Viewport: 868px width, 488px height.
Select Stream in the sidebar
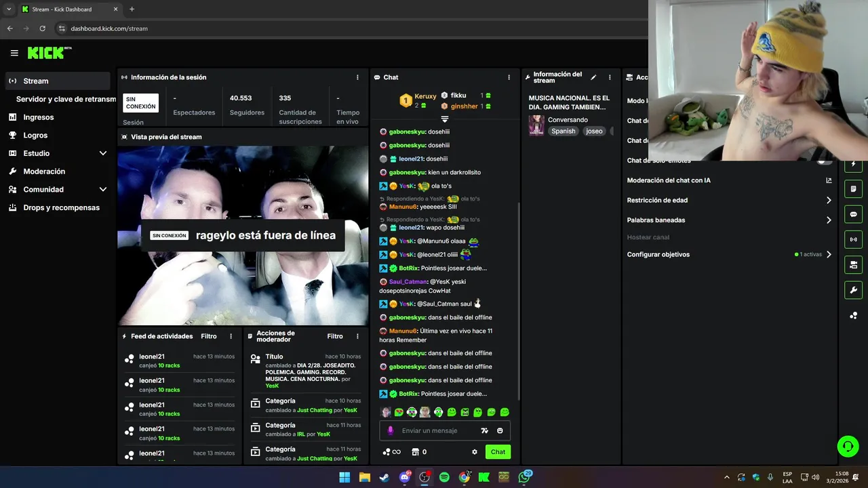pos(57,81)
